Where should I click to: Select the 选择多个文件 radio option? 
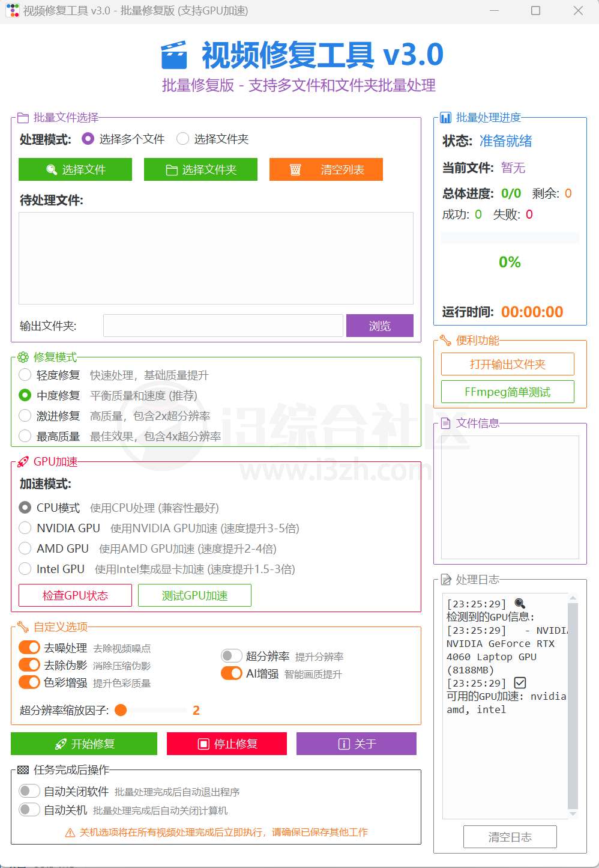coord(88,139)
